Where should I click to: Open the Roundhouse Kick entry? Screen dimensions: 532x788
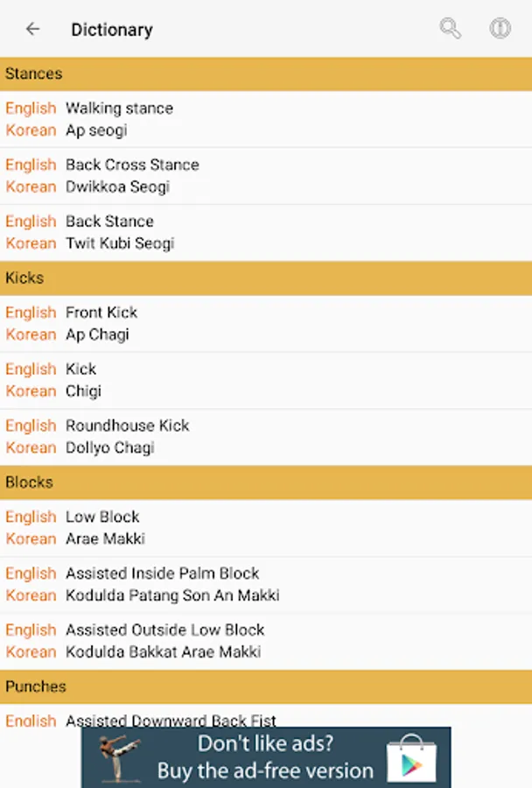(x=266, y=437)
